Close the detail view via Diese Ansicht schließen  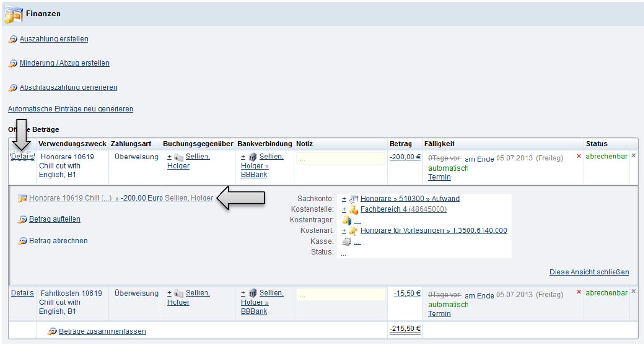point(589,272)
